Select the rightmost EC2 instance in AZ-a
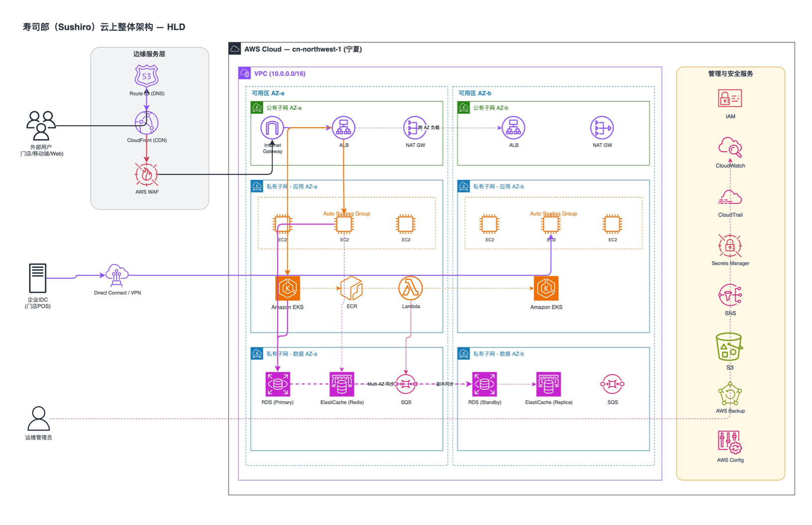Image resolution: width=812 pixels, height=525 pixels. tap(406, 224)
